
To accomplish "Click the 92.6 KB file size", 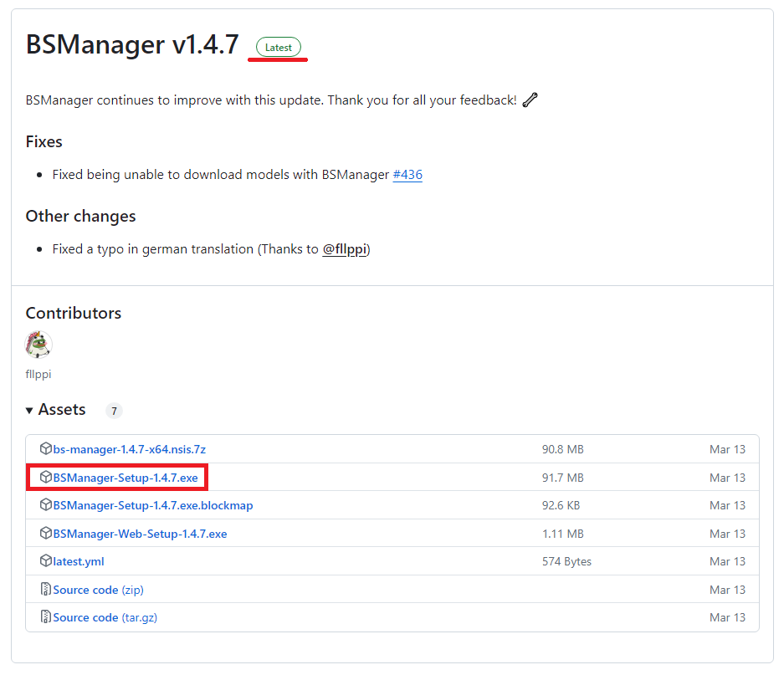I will [x=561, y=505].
